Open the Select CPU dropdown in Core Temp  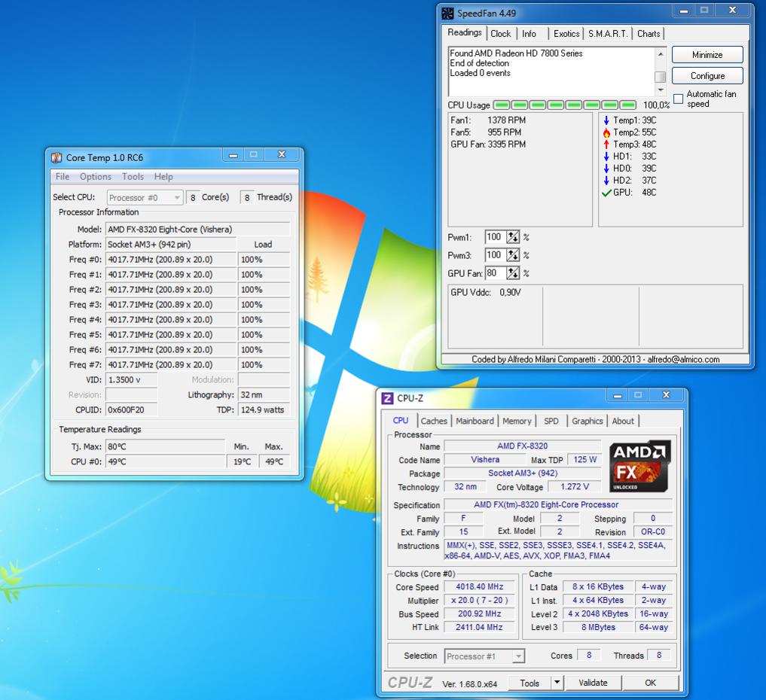(145, 198)
